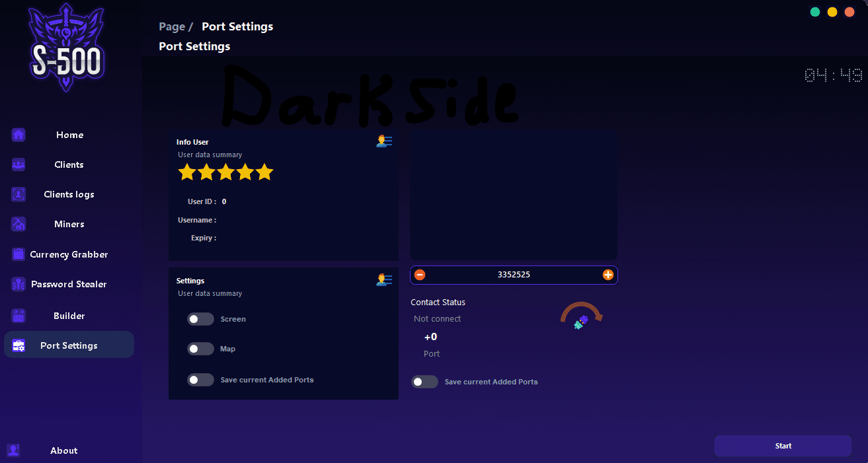The image size is (868, 463).
Task: Click the S-500 logo
Action: [66, 48]
